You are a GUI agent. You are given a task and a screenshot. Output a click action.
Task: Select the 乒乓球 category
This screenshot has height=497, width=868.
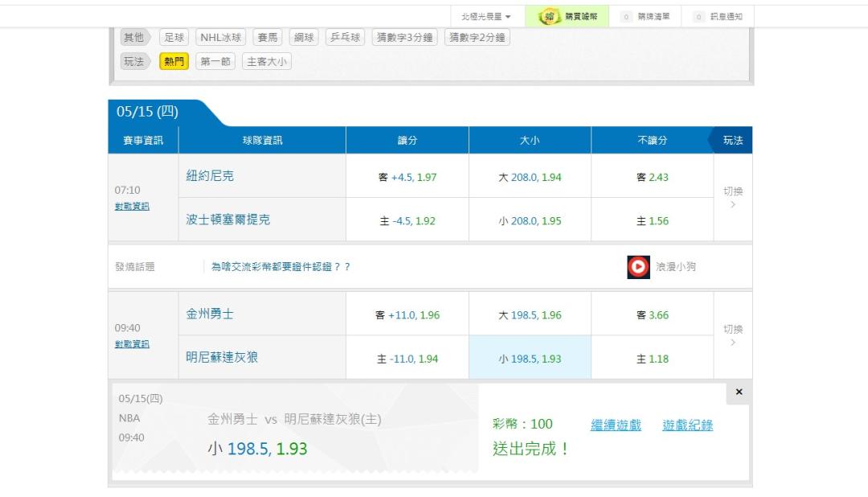[346, 37]
